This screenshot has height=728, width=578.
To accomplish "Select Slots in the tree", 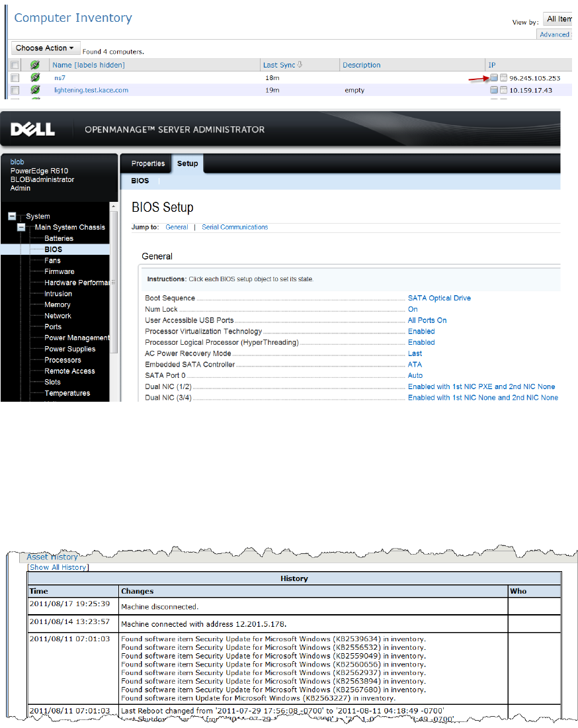I will [x=52, y=382].
